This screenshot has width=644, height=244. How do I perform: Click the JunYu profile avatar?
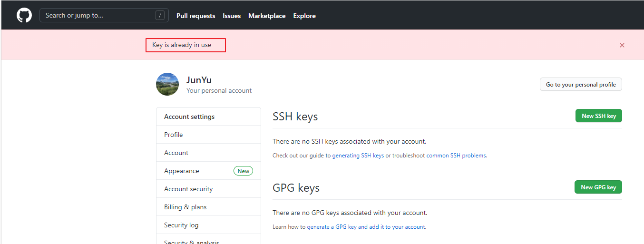(x=167, y=84)
